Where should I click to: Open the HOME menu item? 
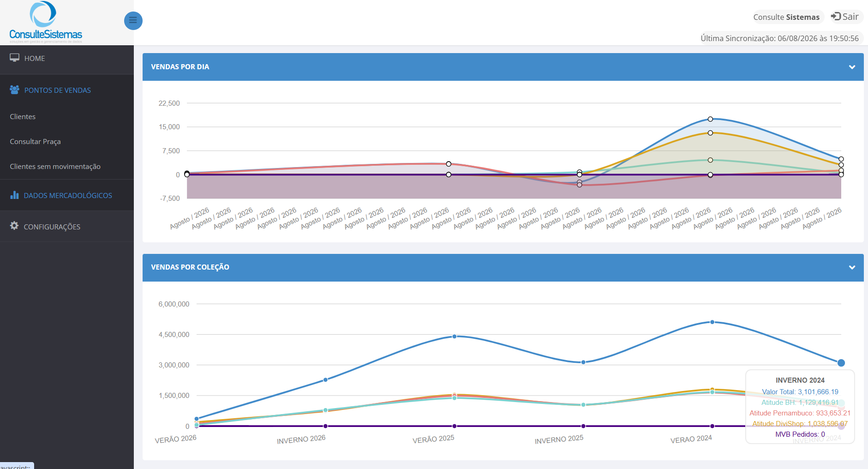[x=67, y=59]
